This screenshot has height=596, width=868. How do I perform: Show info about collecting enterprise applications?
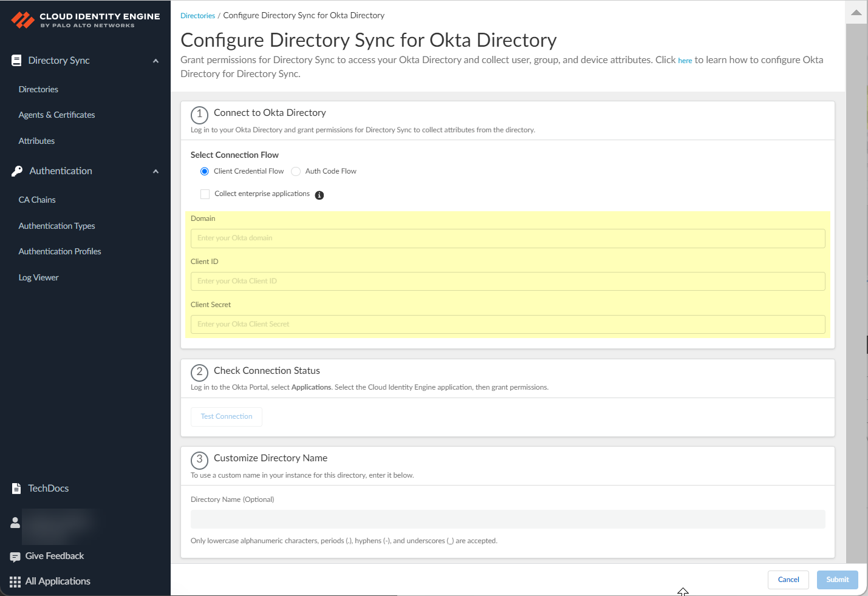320,195
